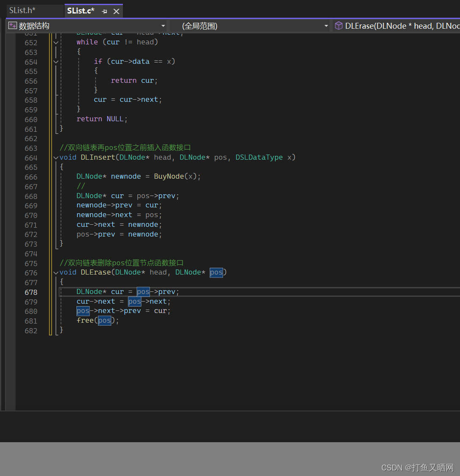Click the 数据结构 project icon
Viewport: 460px width, 476px height.
tap(12, 26)
